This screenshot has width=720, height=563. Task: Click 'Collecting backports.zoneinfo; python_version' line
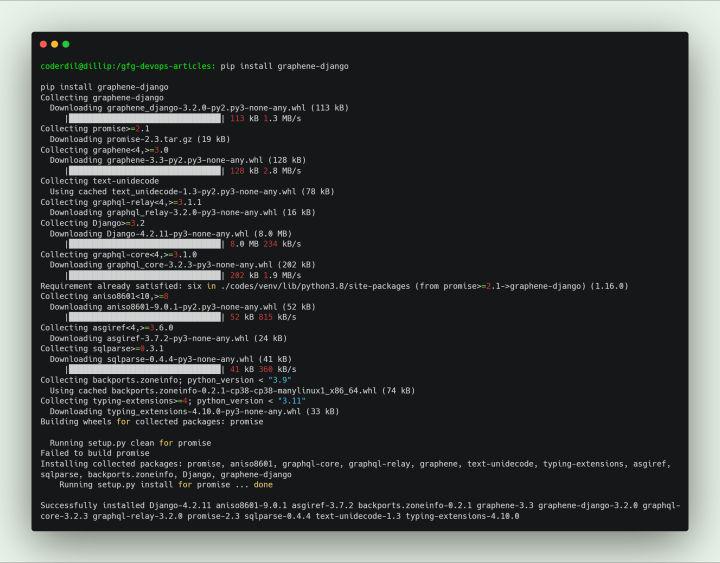pyautogui.click(x=166, y=380)
